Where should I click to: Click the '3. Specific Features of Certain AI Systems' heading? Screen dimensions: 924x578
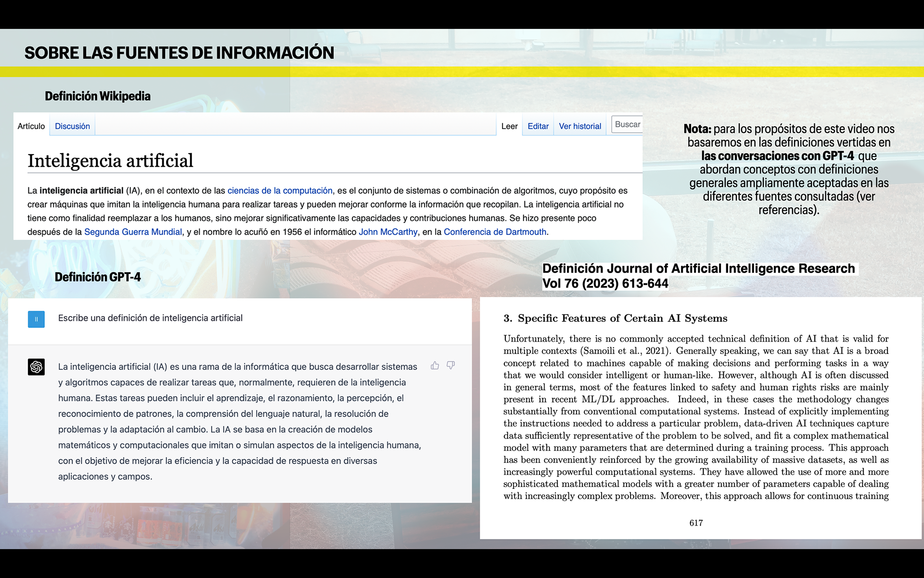(616, 318)
